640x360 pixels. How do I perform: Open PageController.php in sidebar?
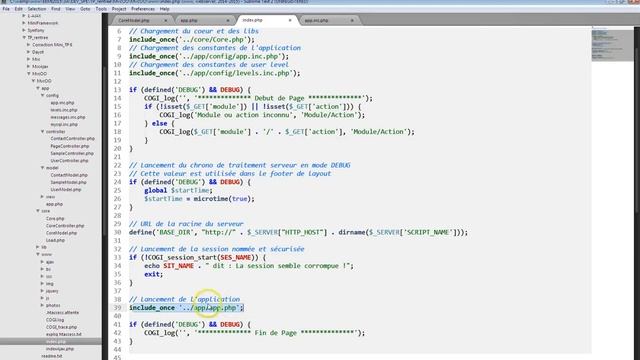70,146
